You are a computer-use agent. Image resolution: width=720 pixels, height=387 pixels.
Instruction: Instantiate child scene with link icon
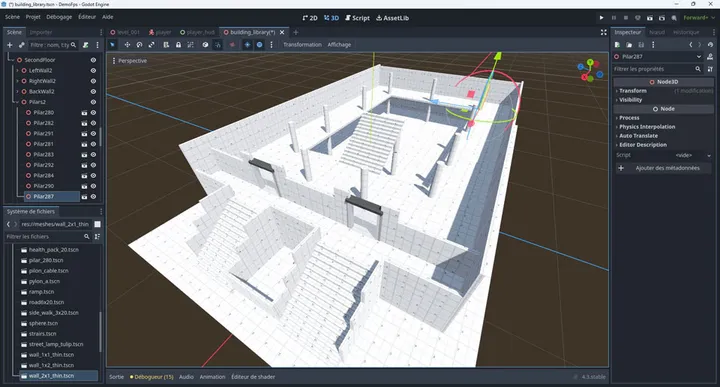(x=22, y=45)
